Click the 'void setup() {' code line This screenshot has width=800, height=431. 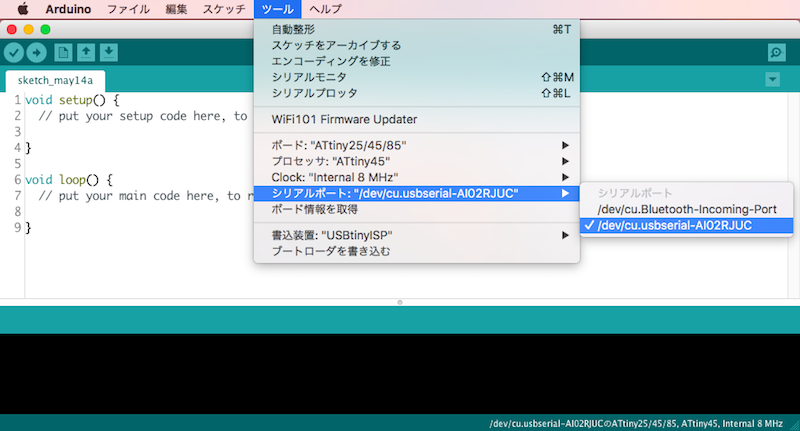72,100
